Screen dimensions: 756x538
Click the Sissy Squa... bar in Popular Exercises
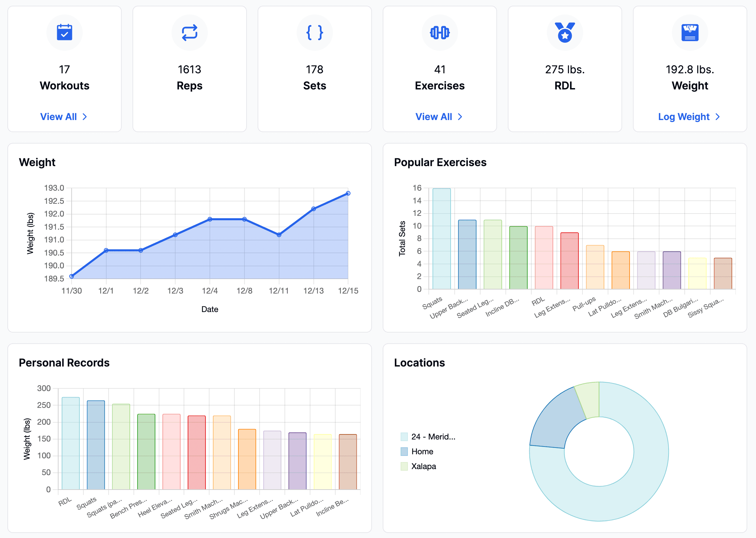coord(723,274)
